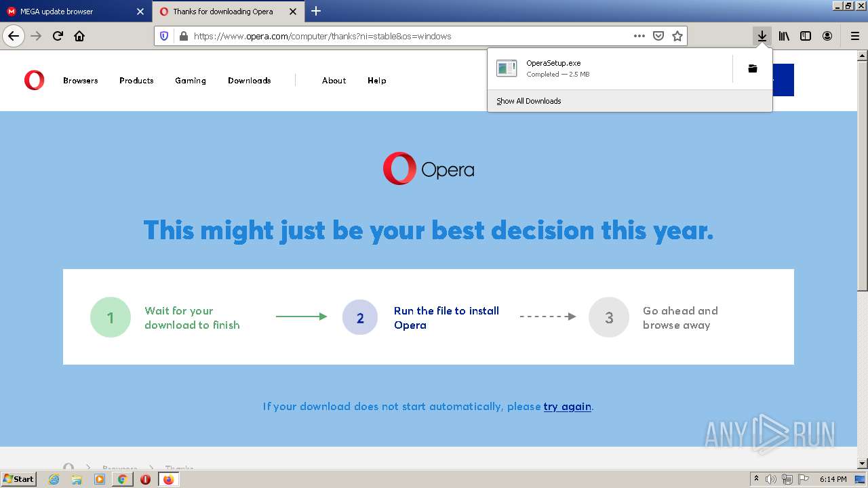
Task: Save page to Pocket icon
Action: [x=658, y=36]
